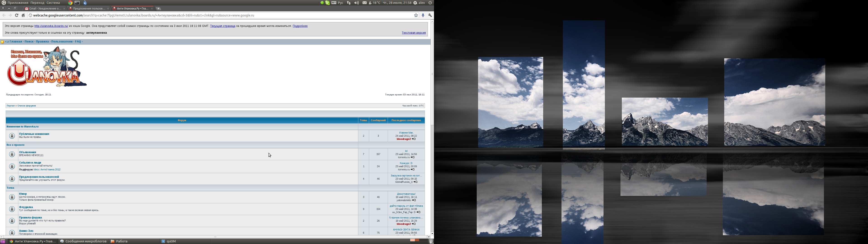Viewport: 868px width, 244px height.
Task: Switch keyboard layout via Рус indicator
Action: 340,3
